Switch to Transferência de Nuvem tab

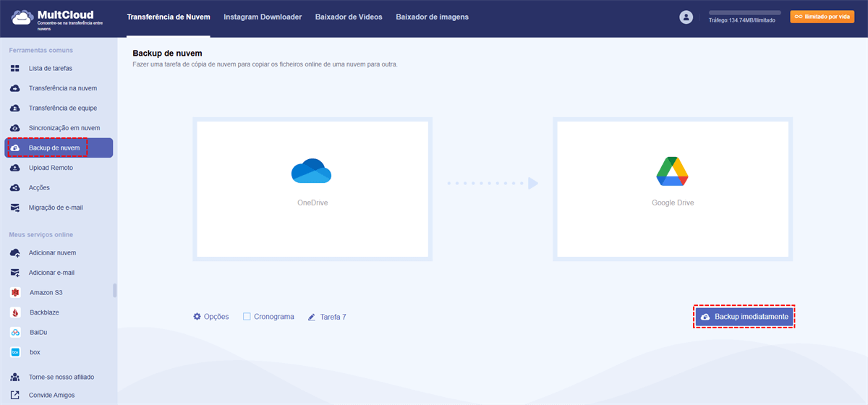click(169, 17)
